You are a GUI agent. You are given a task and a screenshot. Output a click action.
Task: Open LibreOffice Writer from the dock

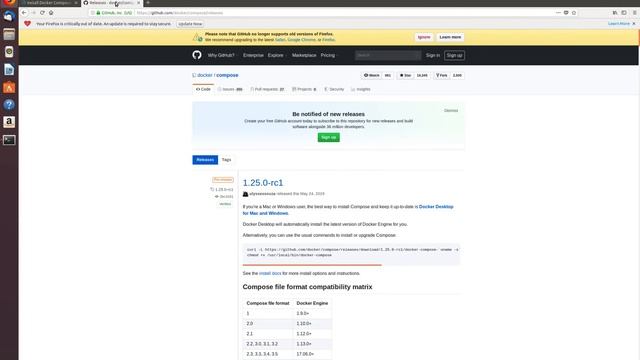(x=9, y=69)
